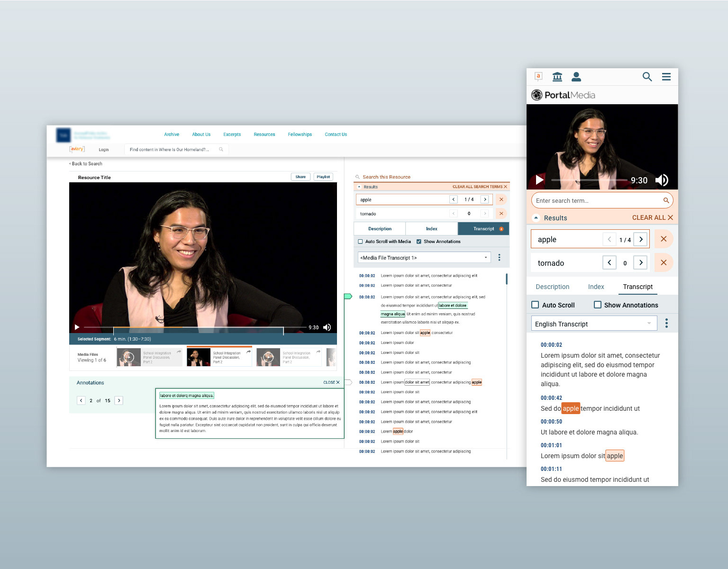This screenshot has width=728, height=569.
Task: Go to next 'tornado' result in mobile panel
Action: (641, 262)
